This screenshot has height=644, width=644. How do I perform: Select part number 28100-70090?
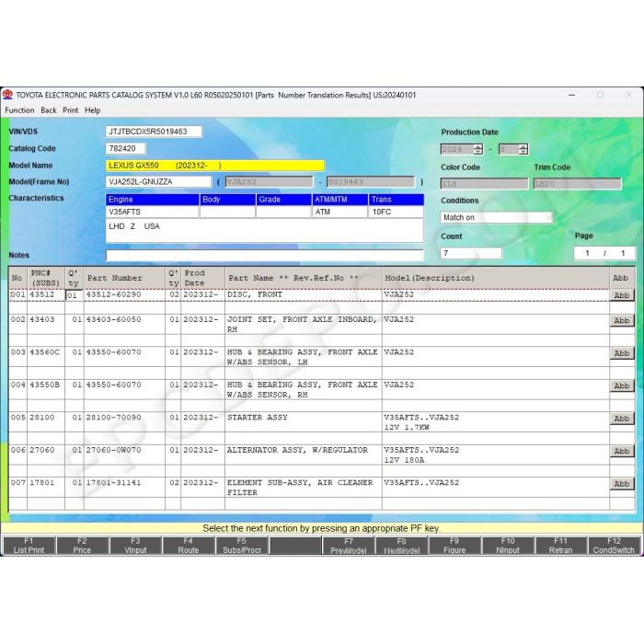(x=113, y=418)
